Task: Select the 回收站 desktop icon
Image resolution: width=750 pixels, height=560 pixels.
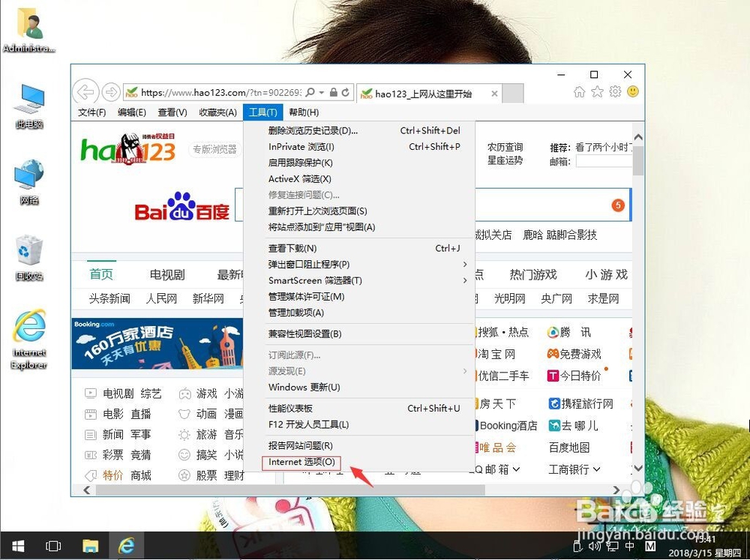Action: click(29, 257)
